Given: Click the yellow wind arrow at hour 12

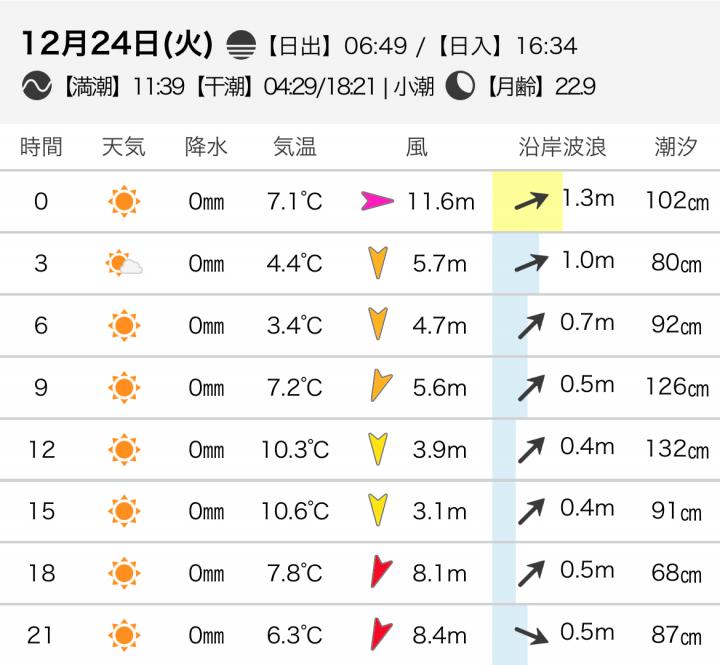Looking at the screenshot, I should [378, 449].
